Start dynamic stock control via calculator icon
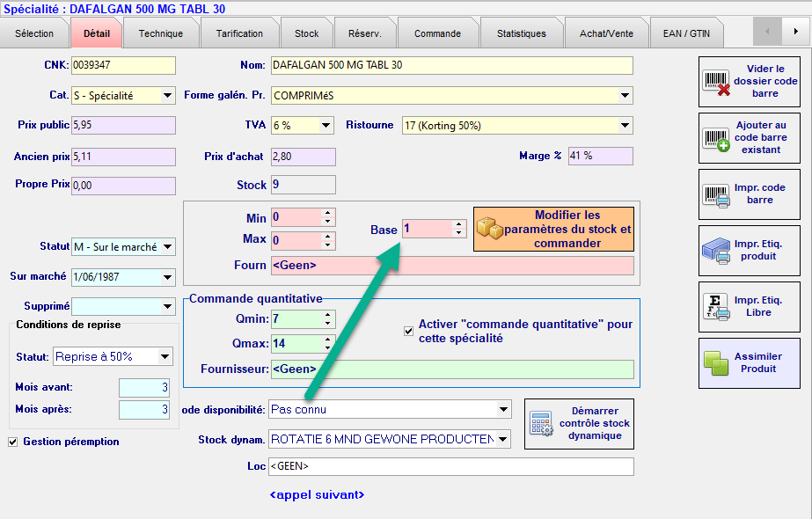Image resolution: width=812 pixels, height=519 pixels. pyautogui.click(x=541, y=424)
